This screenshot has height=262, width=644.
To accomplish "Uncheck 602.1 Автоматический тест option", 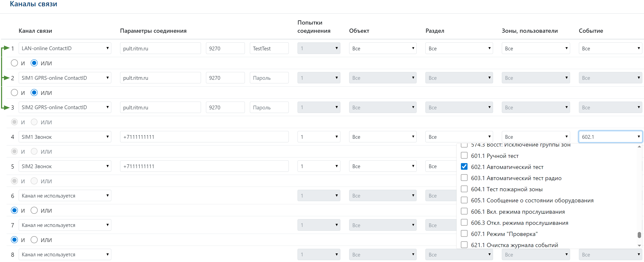I will click(x=464, y=166).
